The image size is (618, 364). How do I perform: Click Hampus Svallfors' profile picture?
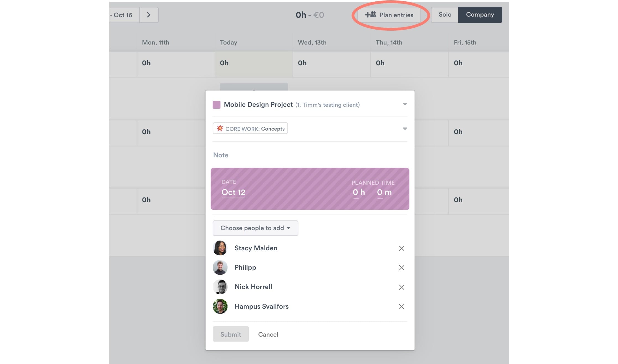pyautogui.click(x=220, y=306)
